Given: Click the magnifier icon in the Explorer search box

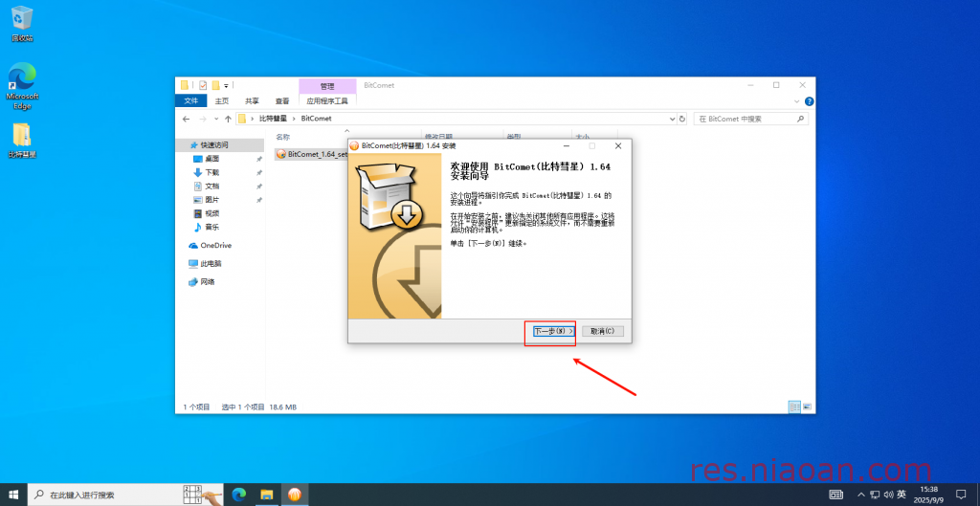Looking at the screenshot, I should click(x=800, y=119).
